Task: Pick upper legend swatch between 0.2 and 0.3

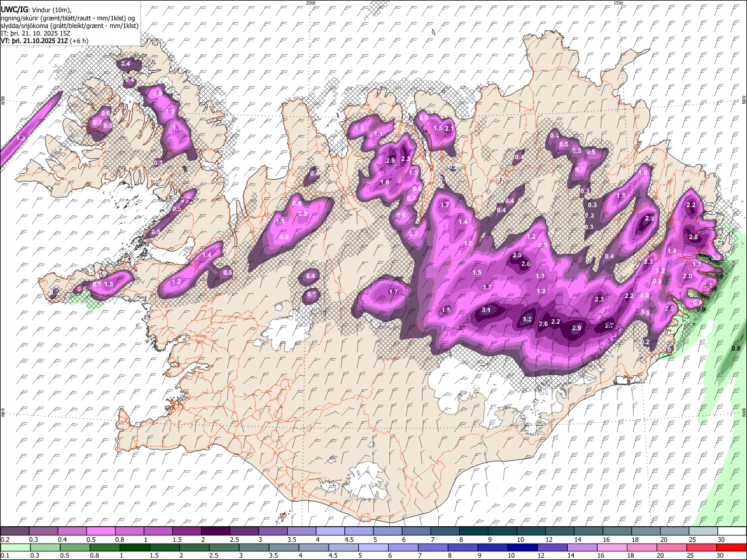Action: click(x=15, y=531)
